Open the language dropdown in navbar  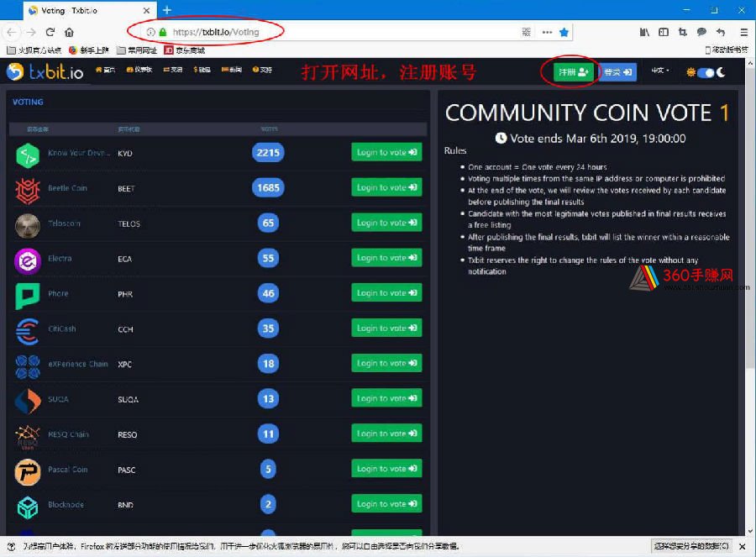tap(660, 71)
